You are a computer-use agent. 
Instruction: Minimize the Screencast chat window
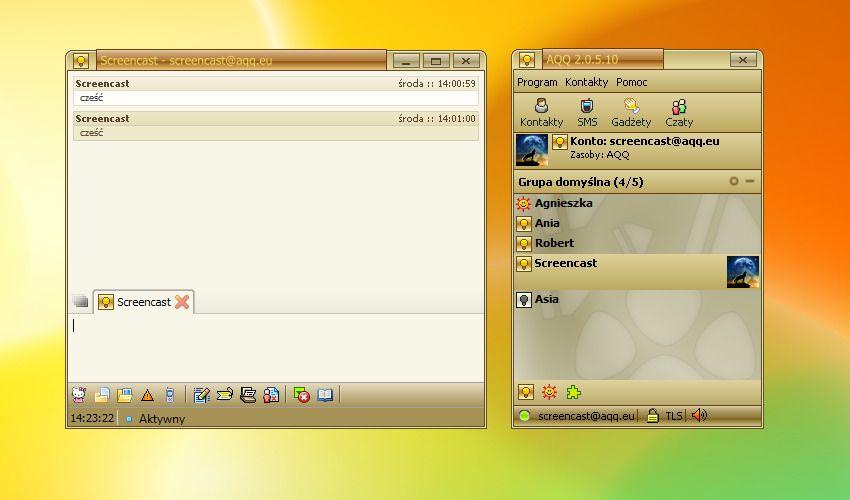pyautogui.click(x=405, y=61)
